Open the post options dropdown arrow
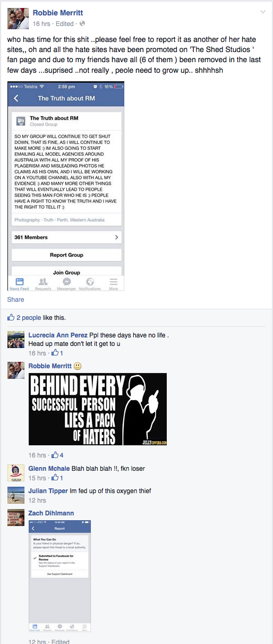This screenshot has height=644, width=273. [x=262, y=12]
